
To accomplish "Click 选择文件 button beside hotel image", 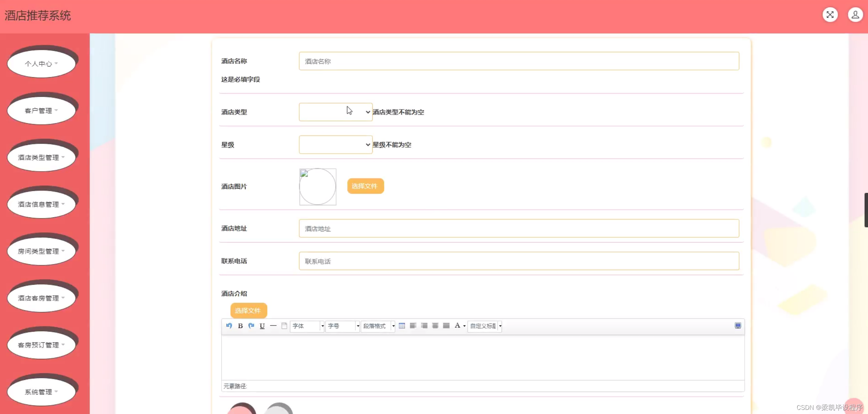I will point(365,186).
